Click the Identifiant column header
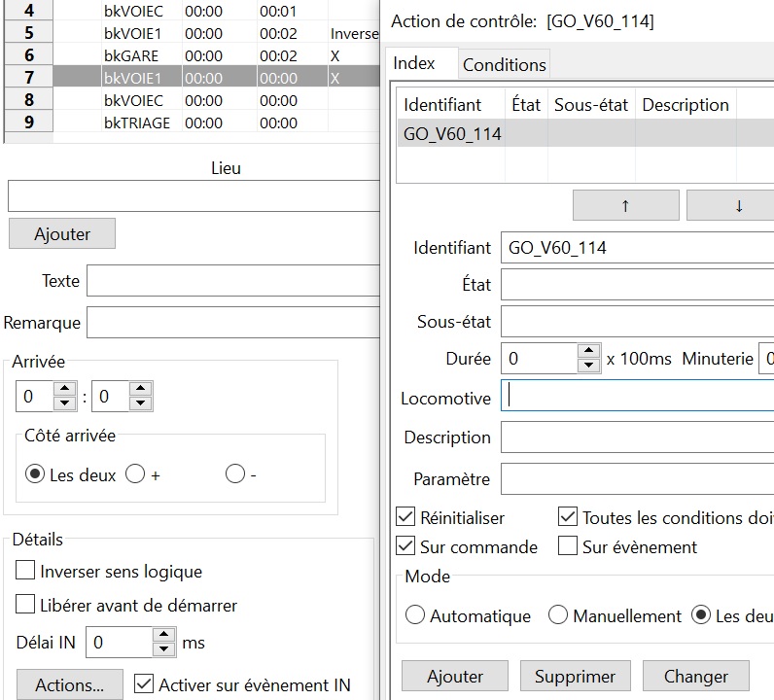The image size is (774, 700). tap(451, 105)
